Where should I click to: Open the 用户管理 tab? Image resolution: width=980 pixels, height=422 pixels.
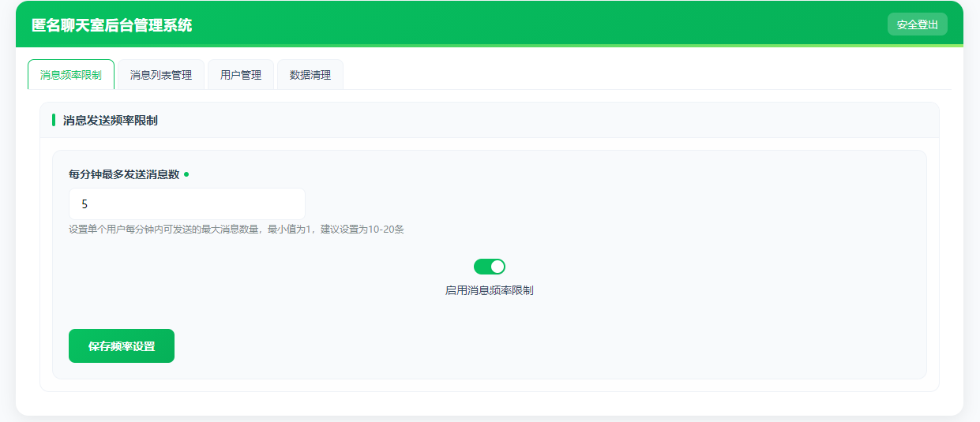[241, 75]
